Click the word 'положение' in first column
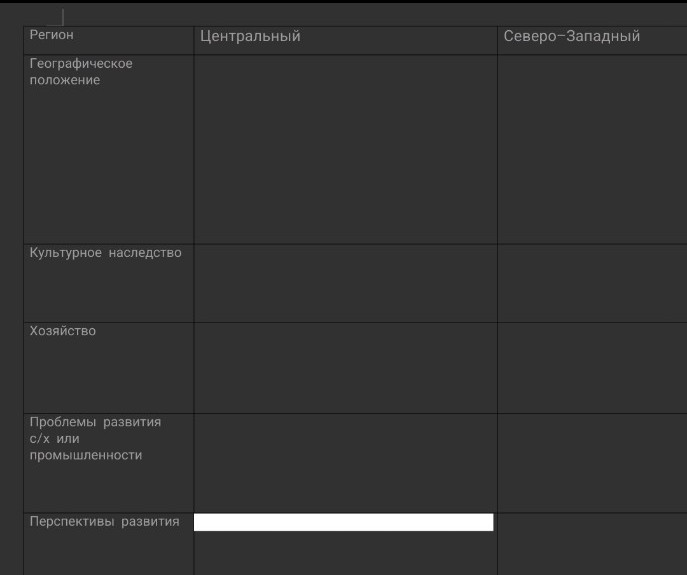This screenshot has height=575, width=687. click(x=65, y=81)
